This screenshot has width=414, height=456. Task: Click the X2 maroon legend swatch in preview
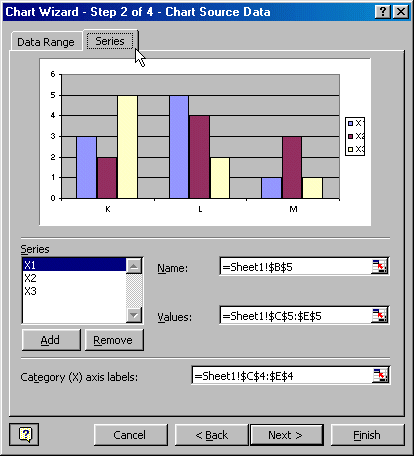tap(350, 137)
